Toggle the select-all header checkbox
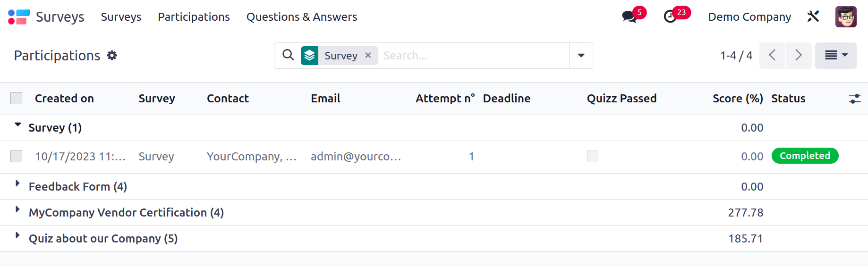The height and width of the screenshot is (267, 868). click(17, 98)
